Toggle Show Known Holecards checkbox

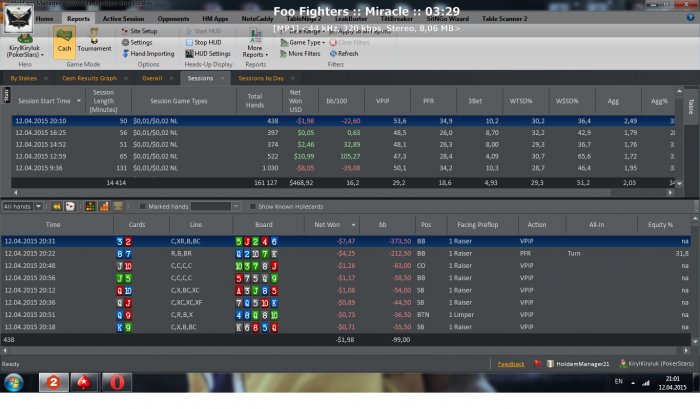point(252,206)
